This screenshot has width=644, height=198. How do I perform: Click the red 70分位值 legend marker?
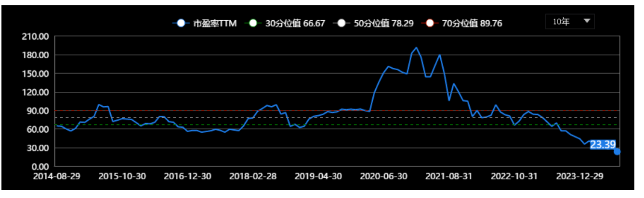coord(430,23)
